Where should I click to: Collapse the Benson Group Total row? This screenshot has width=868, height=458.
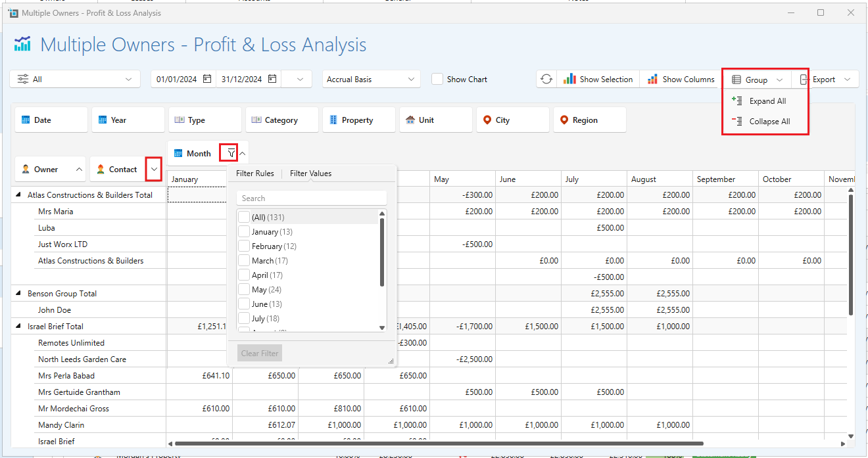click(19, 294)
